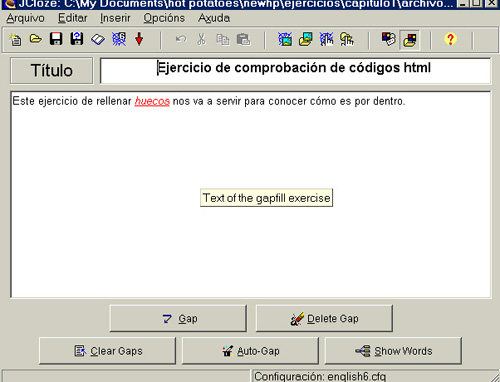Insert picture from local file icon
Viewport: 500px width, 382px height.
pyautogui.click(x=305, y=39)
